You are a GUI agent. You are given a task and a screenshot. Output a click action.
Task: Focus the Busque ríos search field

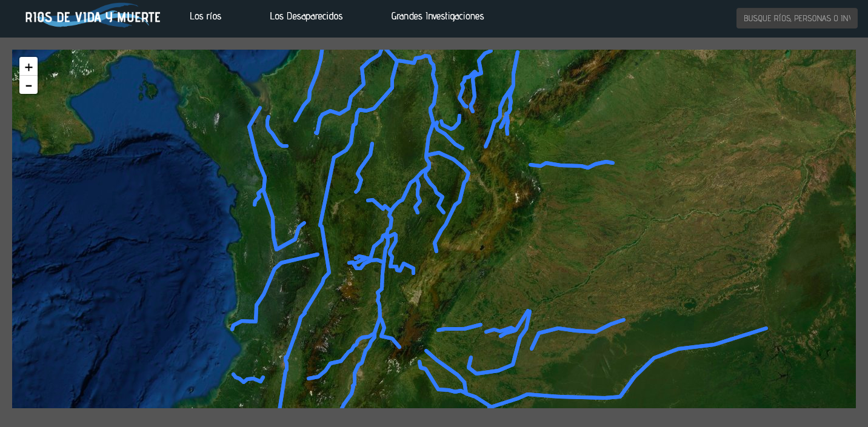pos(797,18)
